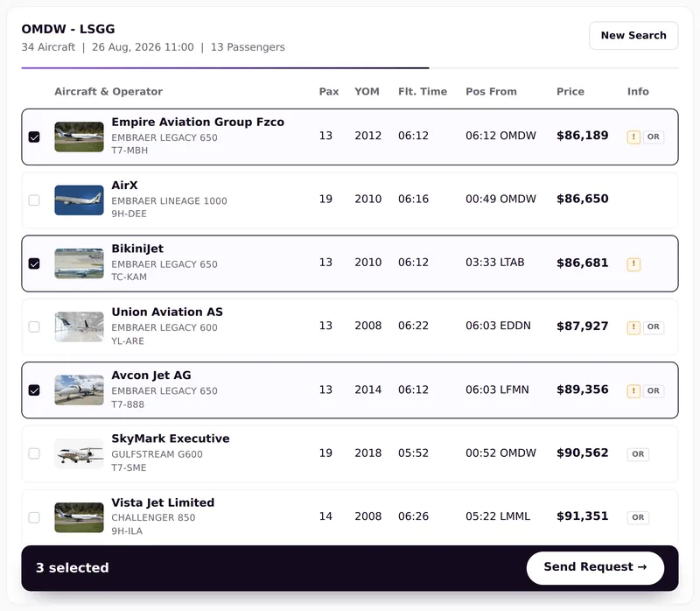Click the 03:33 LTAB position entry
This screenshot has width=700, height=611.
[x=494, y=263]
